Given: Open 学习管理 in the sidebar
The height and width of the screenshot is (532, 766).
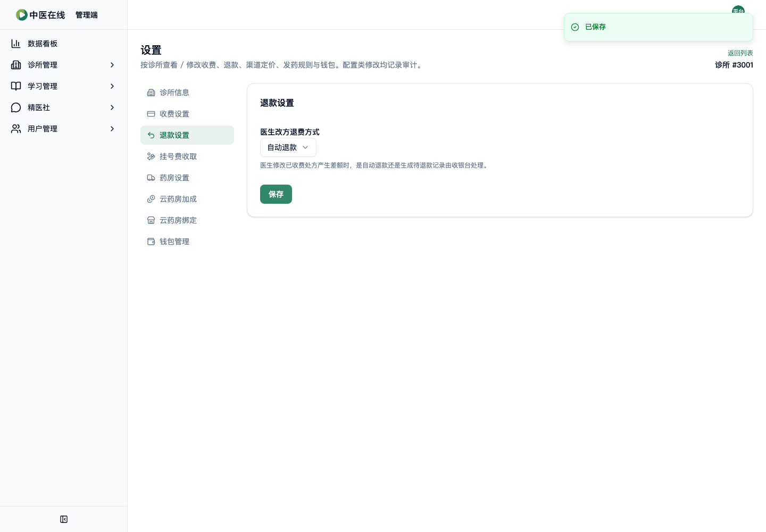Looking at the screenshot, I should (64, 86).
